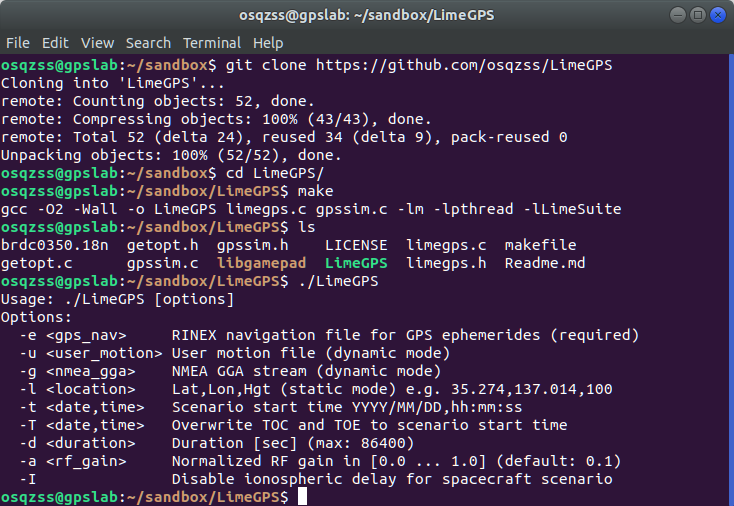Click the "make" command text
This screenshot has width=734, height=506.
pos(316,191)
